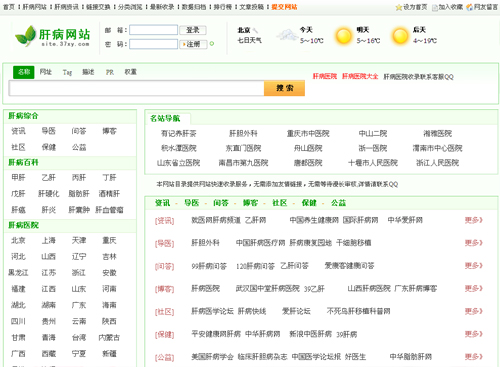500x367 pixels.
Task: Click 重庆市中医院 in 名站导航
Action: 308,134
